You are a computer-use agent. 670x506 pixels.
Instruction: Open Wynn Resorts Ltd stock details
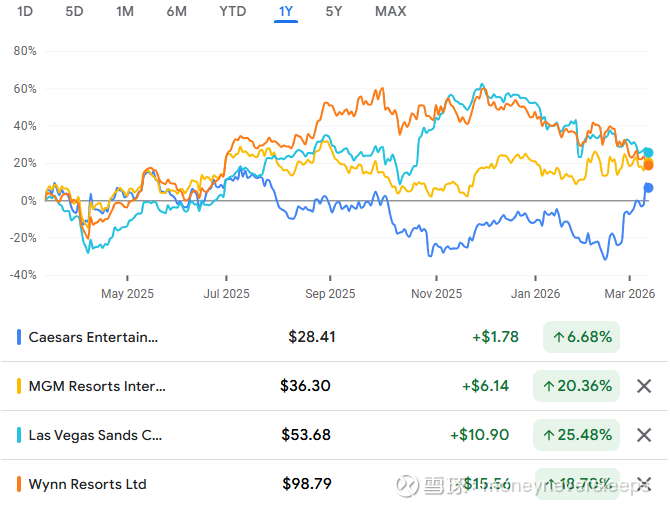tap(88, 484)
